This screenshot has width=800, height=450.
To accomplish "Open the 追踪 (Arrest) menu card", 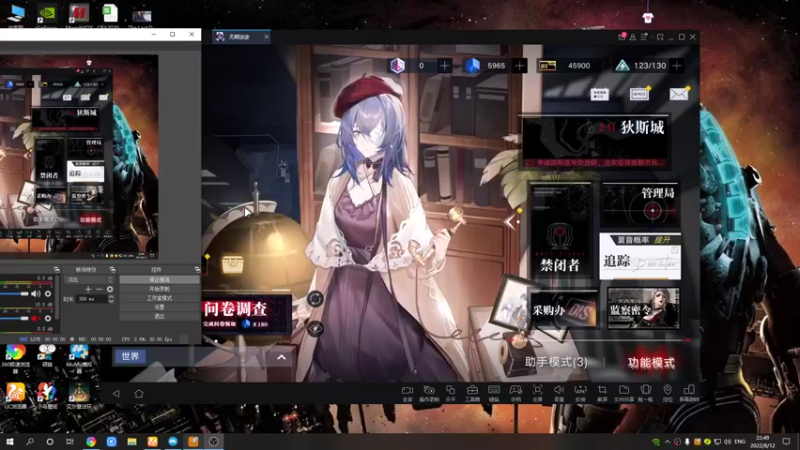I will tap(640, 257).
